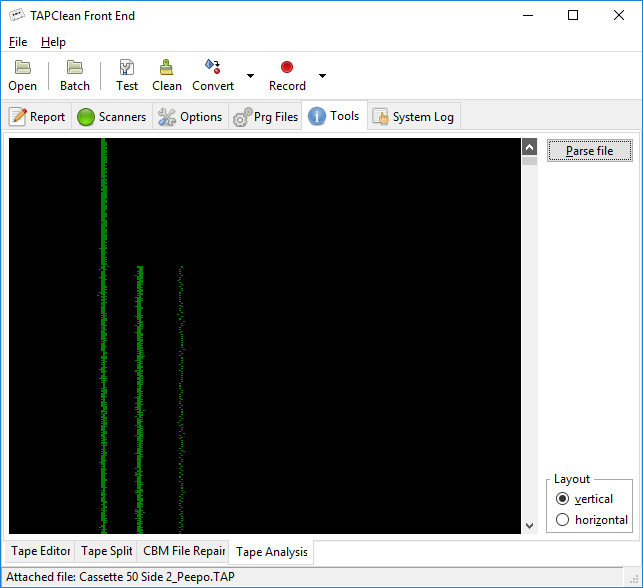Open the Help menu

(x=53, y=42)
